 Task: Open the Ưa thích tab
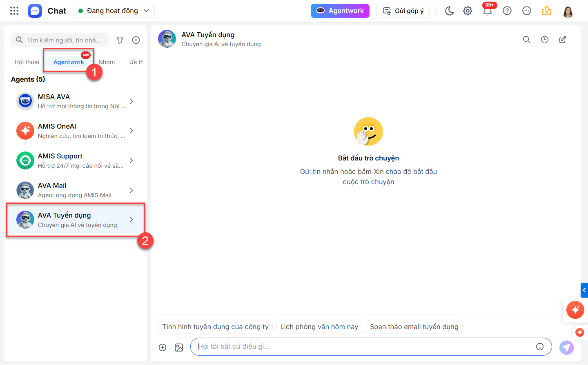click(136, 62)
